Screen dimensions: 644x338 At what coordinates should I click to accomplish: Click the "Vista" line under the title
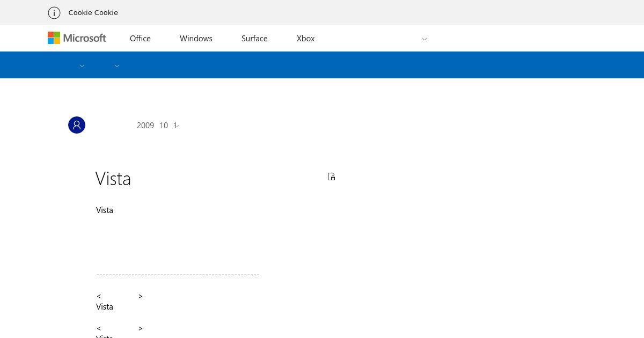point(105,210)
